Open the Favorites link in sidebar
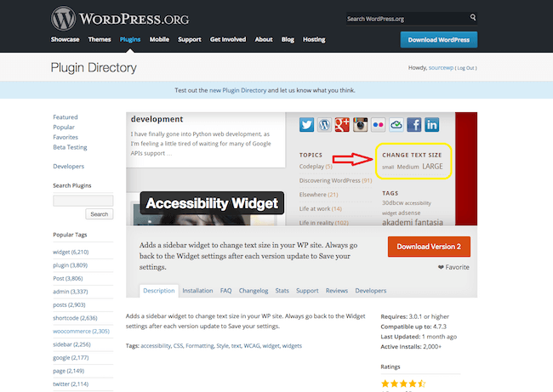 [x=66, y=137]
